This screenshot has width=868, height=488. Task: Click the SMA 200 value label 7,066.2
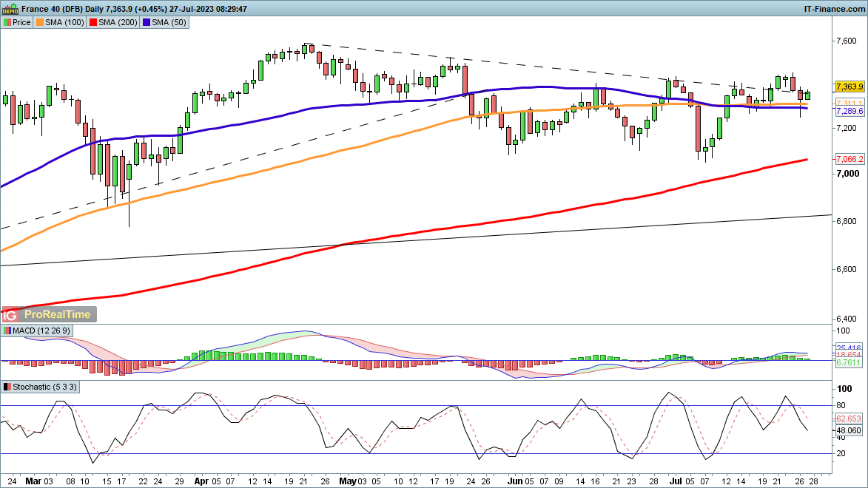tap(850, 160)
